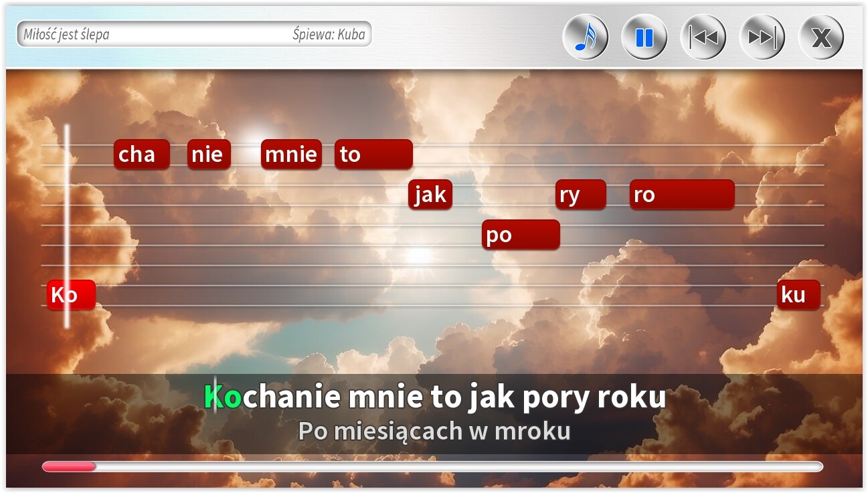Select the ku note block
Image resolution: width=868 pixels, height=493 pixels.
coord(798,294)
